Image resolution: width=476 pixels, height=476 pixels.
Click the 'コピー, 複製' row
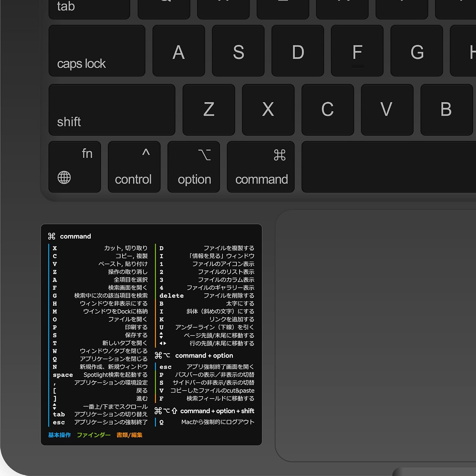(100, 256)
